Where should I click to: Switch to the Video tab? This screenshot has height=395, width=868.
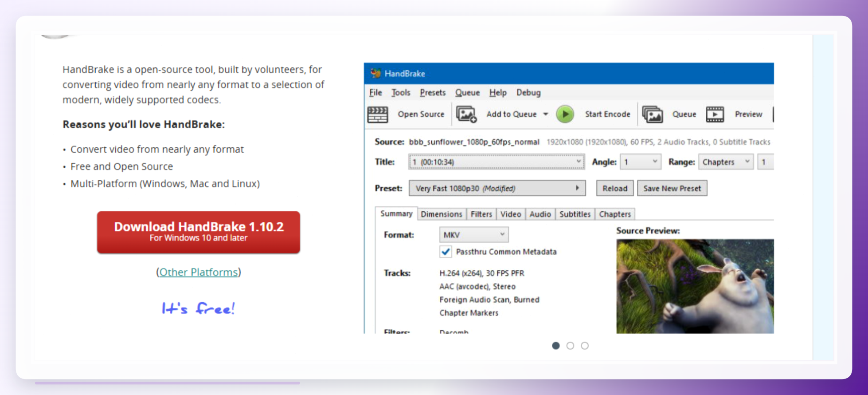(x=511, y=214)
